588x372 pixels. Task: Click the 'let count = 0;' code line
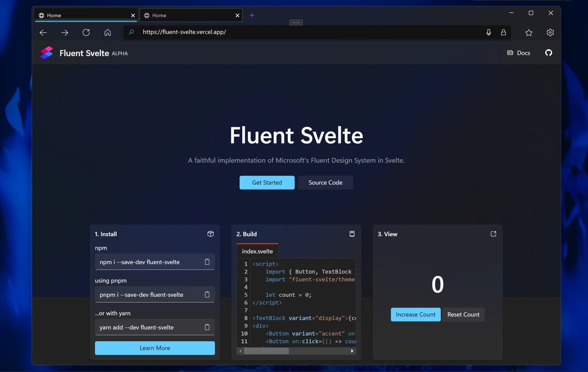(288, 295)
